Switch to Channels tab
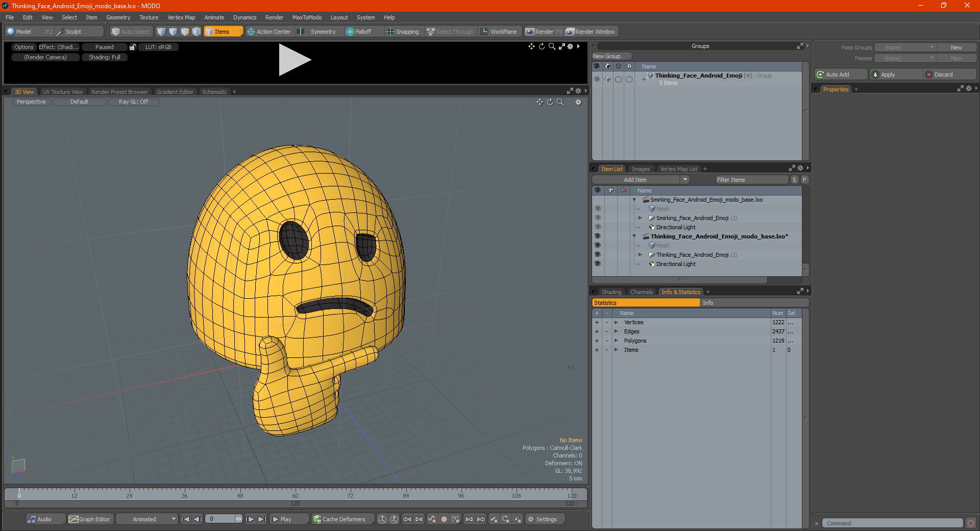980x531 pixels. pyautogui.click(x=642, y=292)
